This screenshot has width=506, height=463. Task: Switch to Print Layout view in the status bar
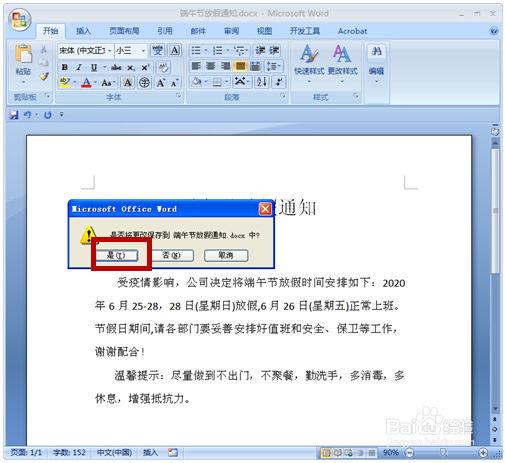pyautogui.click(x=326, y=453)
